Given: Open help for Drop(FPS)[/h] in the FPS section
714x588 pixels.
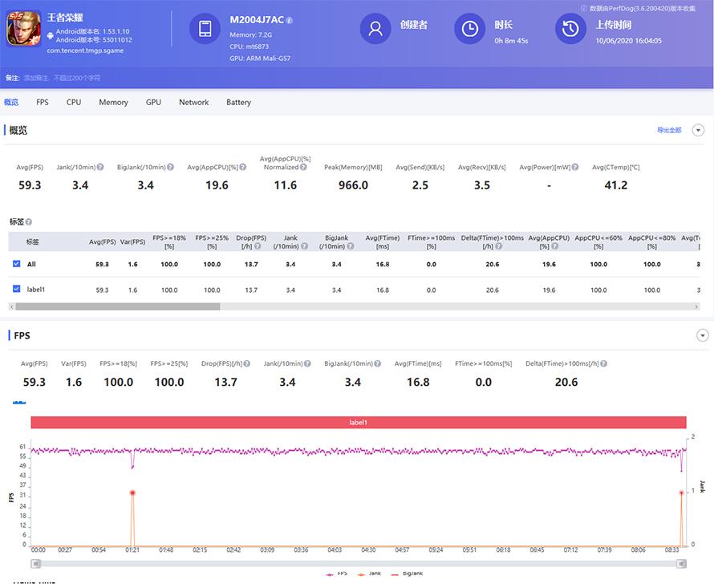Looking at the screenshot, I should pos(247,363).
